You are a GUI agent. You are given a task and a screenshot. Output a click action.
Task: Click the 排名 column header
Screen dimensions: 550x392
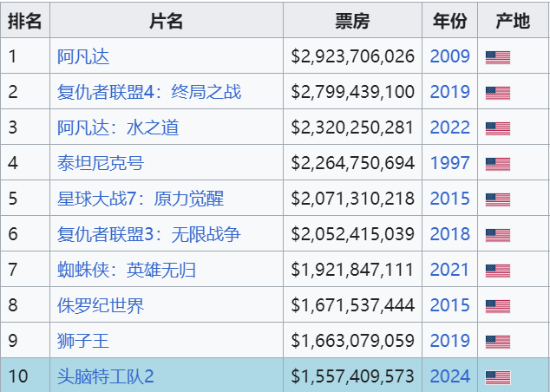(x=25, y=21)
